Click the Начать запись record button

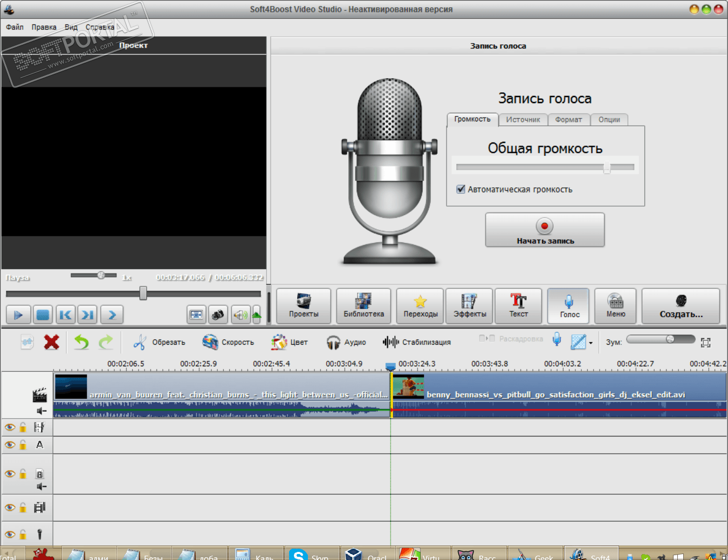coord(545,230)
